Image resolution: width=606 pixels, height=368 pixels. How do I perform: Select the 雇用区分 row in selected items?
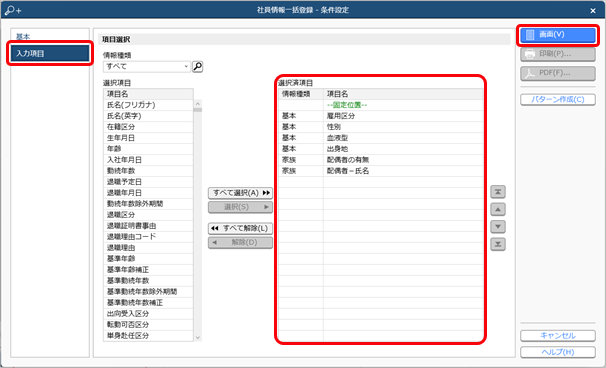pos(381,116)
